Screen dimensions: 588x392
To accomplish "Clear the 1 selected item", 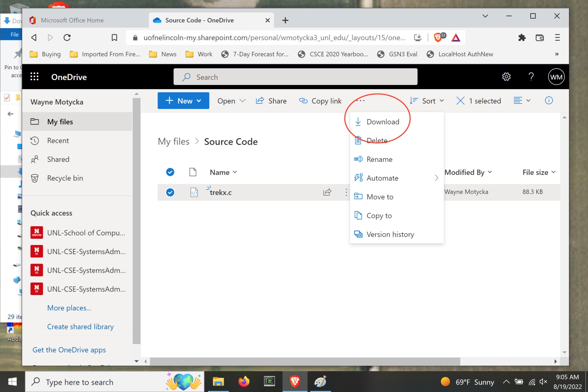I will click(460, 101).
